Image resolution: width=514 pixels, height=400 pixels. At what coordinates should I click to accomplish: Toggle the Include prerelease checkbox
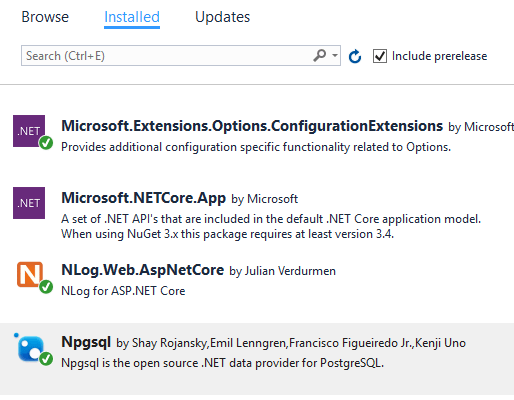(x=380, y=56)
